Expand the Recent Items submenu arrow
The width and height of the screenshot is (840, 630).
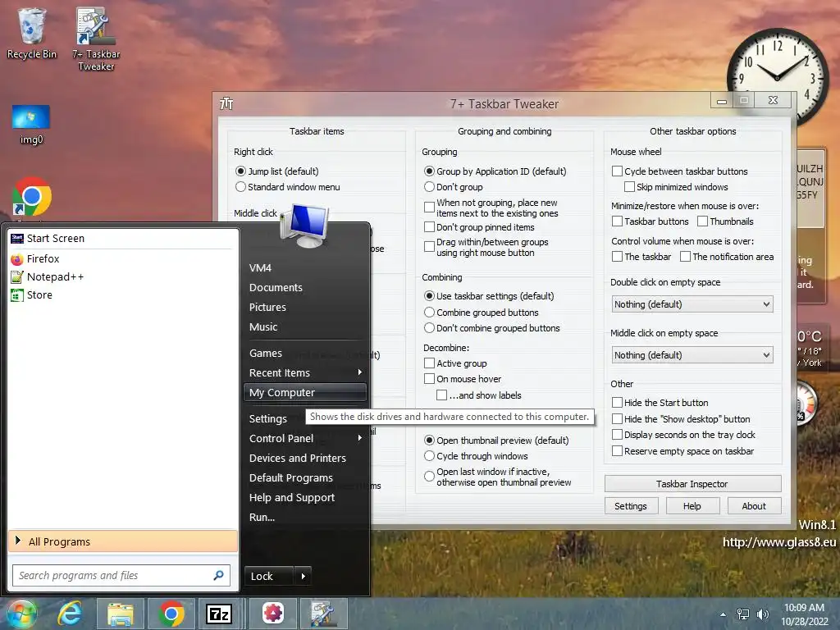tap(360, 372)
